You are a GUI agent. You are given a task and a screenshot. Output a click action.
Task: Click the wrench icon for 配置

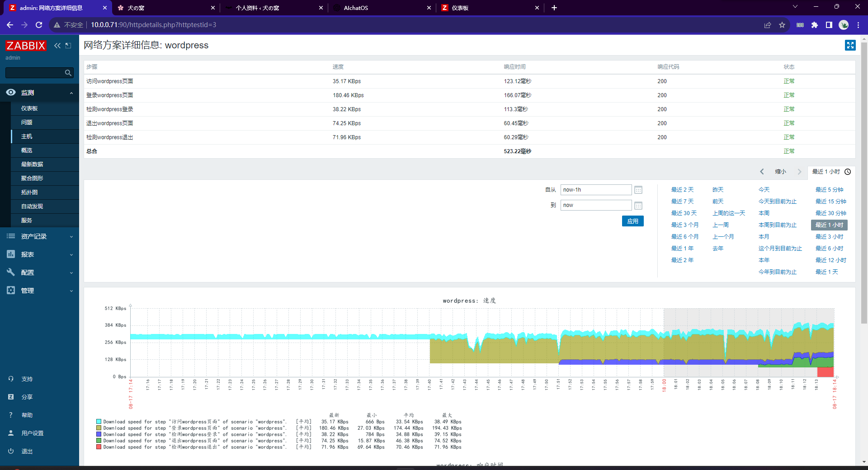(x=11, y=272)
